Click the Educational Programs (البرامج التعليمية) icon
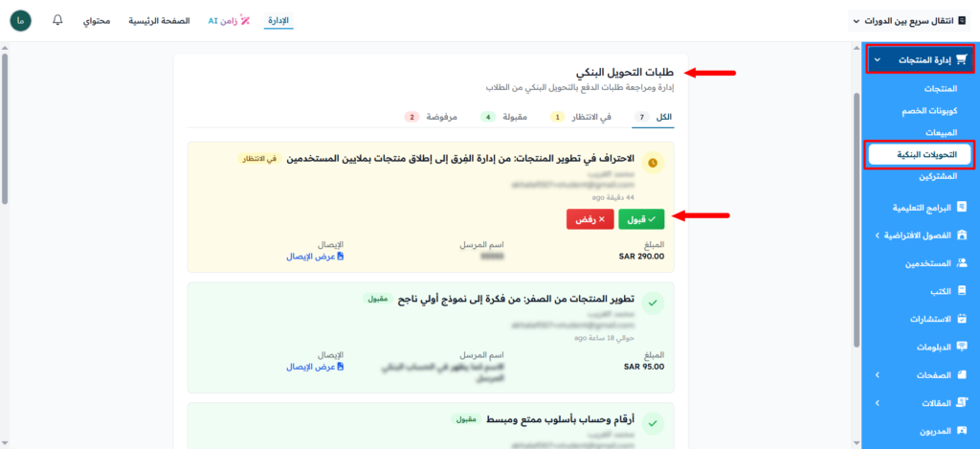Screen dimensions: 980x449 coord(962,206)
